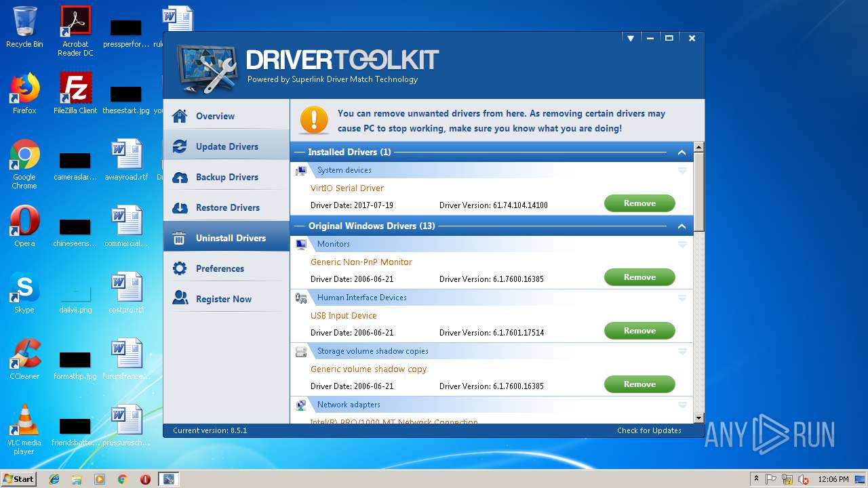Open dailyli.png desktop file

pyautogui.click(x=75, y=298)
